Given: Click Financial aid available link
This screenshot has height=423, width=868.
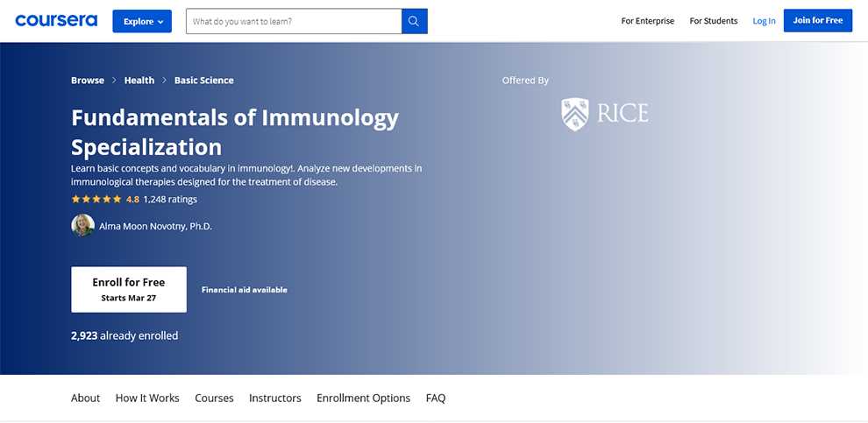Looking at the screenshot, I should coord(244,290).
